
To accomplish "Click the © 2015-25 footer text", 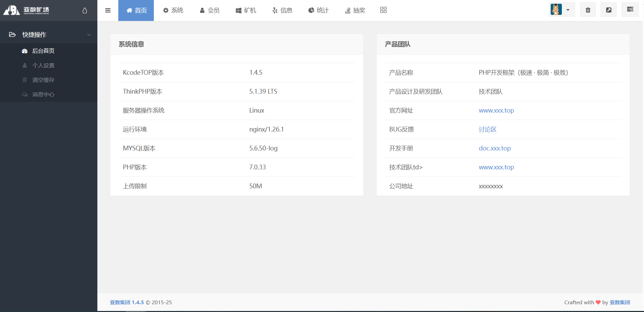I will point(159,303).
